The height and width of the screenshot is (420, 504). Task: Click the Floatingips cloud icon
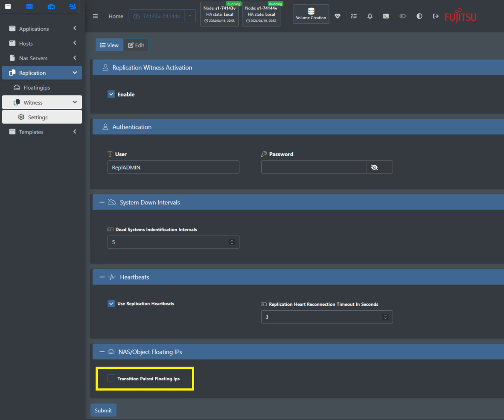click(17, 87)
